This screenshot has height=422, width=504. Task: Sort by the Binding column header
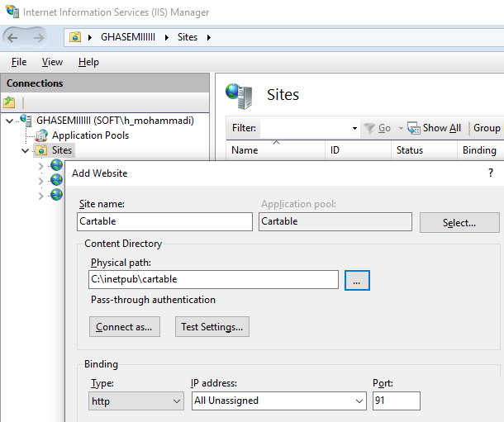click(480, 150)
